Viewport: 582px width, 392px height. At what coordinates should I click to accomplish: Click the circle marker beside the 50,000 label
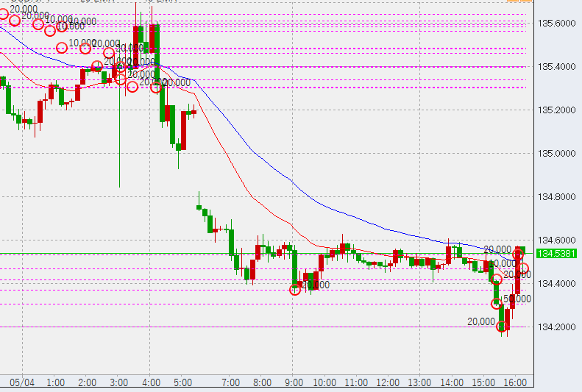coord(497,304)
